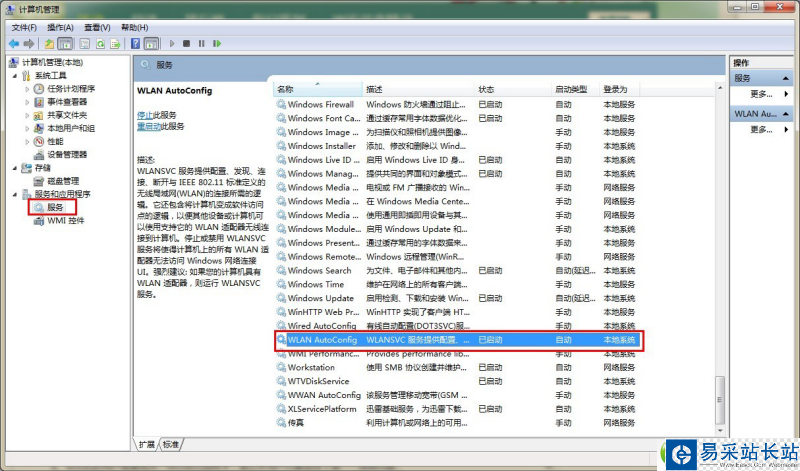
Task: Select the WMI 控件 tree node
Action: [x=65, y=221]
